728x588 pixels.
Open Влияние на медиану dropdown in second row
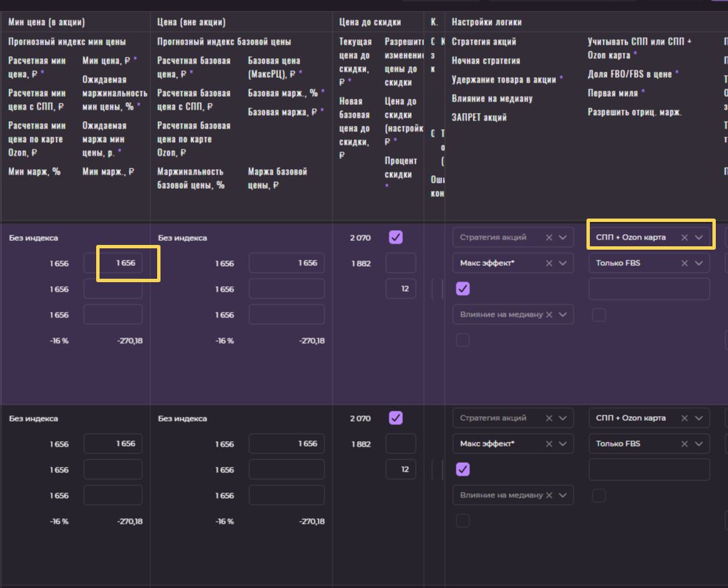(x=563, y=495)
